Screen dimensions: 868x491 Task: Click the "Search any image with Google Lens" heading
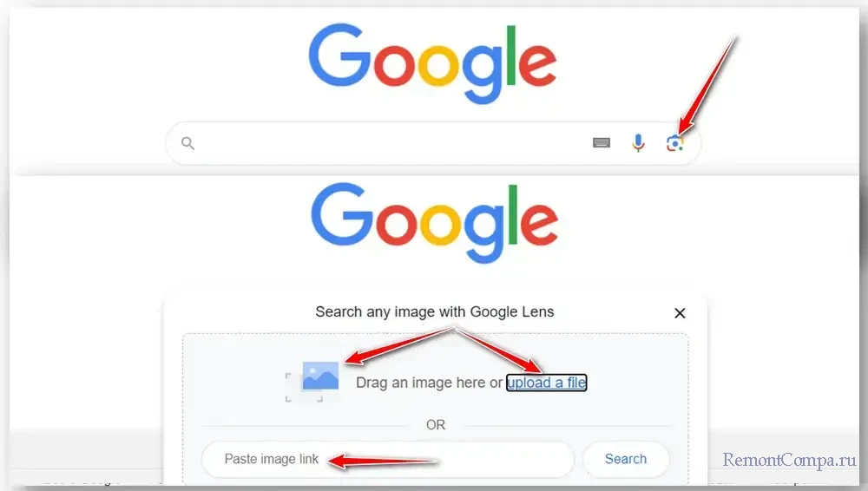[434, 311]
